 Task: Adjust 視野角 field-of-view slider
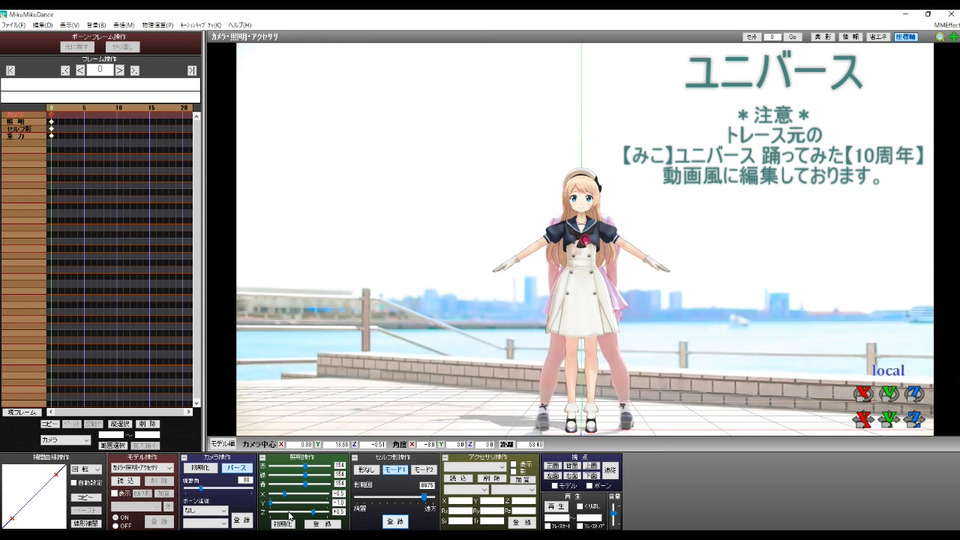click(217, 489)
